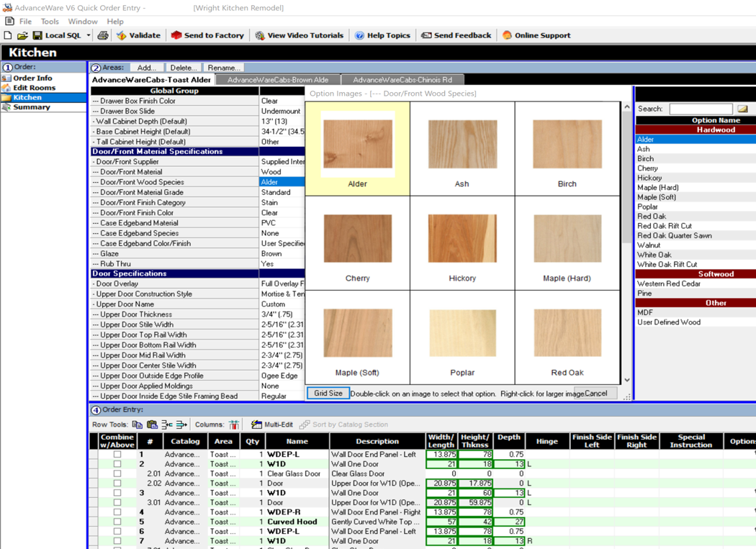The width and height of the screenshot is (756, 549).
Task: Open the Local SQL save dropdown arrow
Action: pos(89,35)
